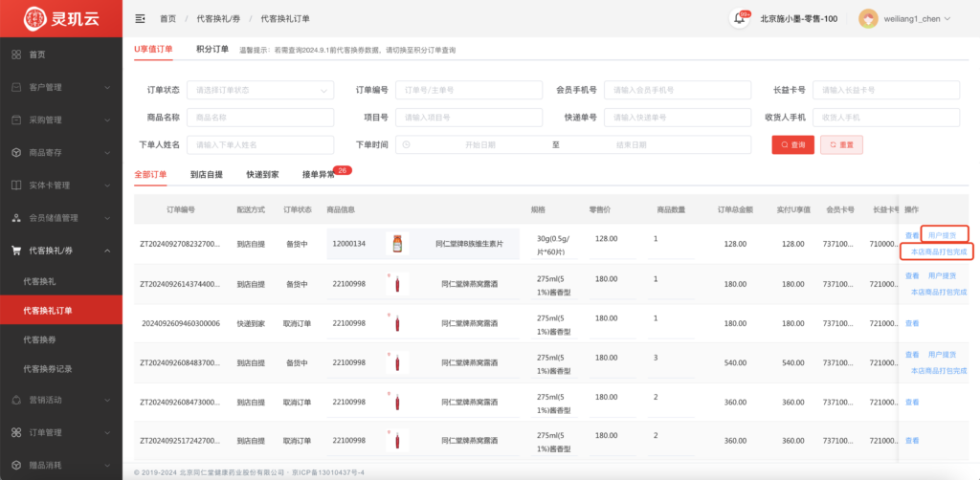
Task: Click 本店商品打包完成 for order ZT2024092608483700
Action: 939,371
